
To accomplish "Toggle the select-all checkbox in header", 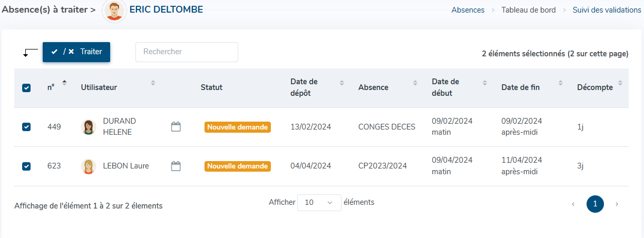I will click(26, 88).
